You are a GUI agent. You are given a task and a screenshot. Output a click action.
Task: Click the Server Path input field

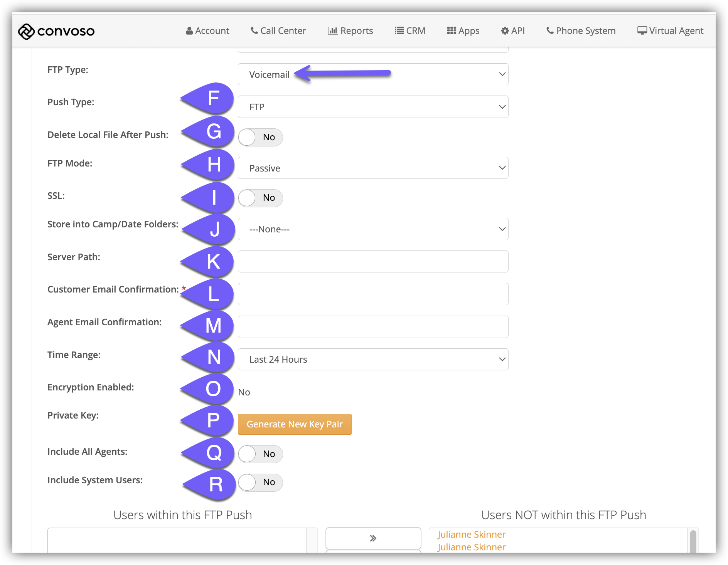373,262
